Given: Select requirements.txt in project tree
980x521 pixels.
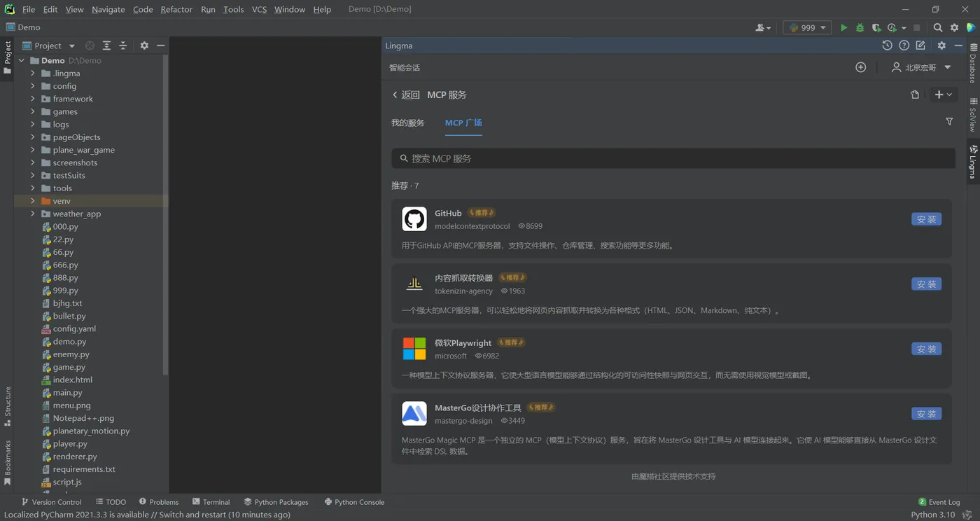Looking at the screenshot, I should pos(84,469).
